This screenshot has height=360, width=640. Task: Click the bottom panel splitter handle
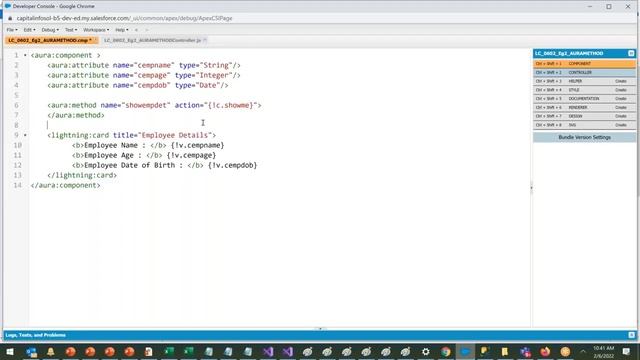pos(320,329)
